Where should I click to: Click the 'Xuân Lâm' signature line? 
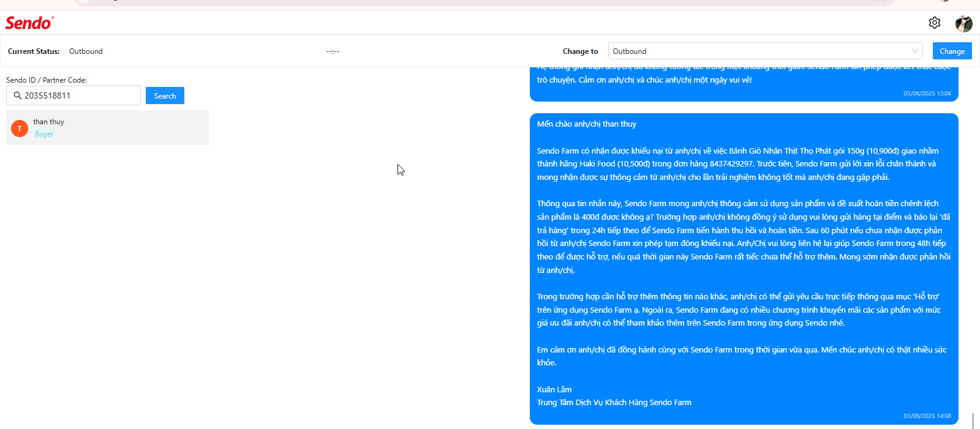[x=554, y=389]
